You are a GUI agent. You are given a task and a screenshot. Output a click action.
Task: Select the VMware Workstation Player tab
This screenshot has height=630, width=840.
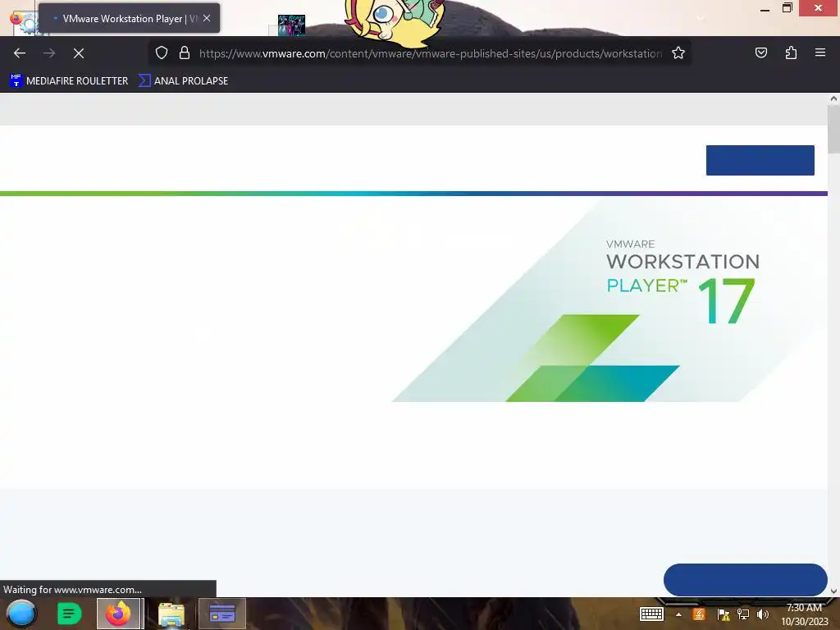tap(129, 18)
